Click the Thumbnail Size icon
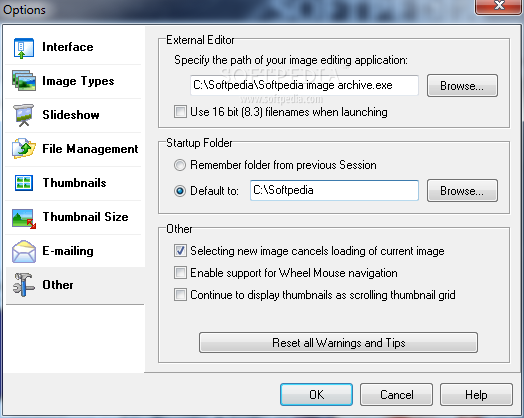The image size is (524, 418). pyautogui.click(x=24, y=218)
